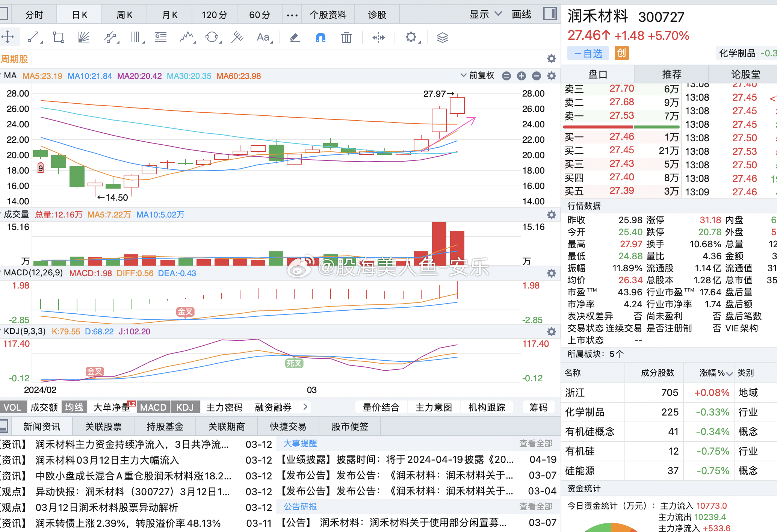Click the 自选 watchlist button
777x532 pixels.
point(588,53)
